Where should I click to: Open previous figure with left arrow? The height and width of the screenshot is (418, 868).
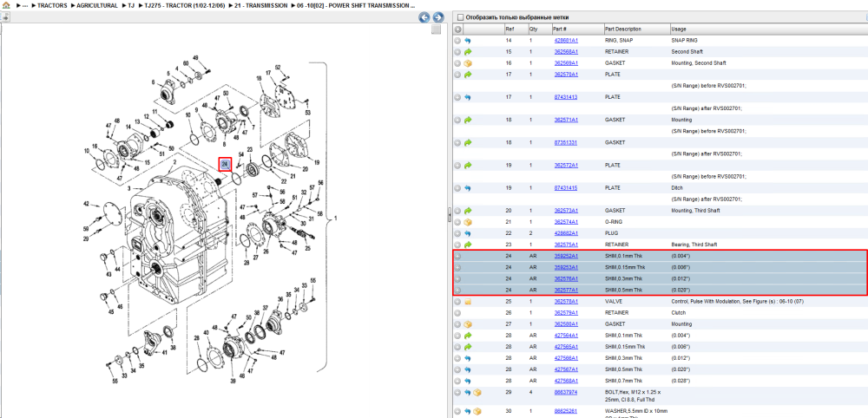pos(424,17)
